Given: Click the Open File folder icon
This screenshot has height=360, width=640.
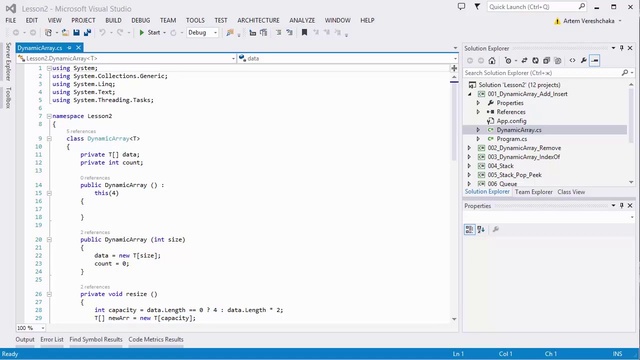Looking at the screenshot, I should (x=65, y=33).
